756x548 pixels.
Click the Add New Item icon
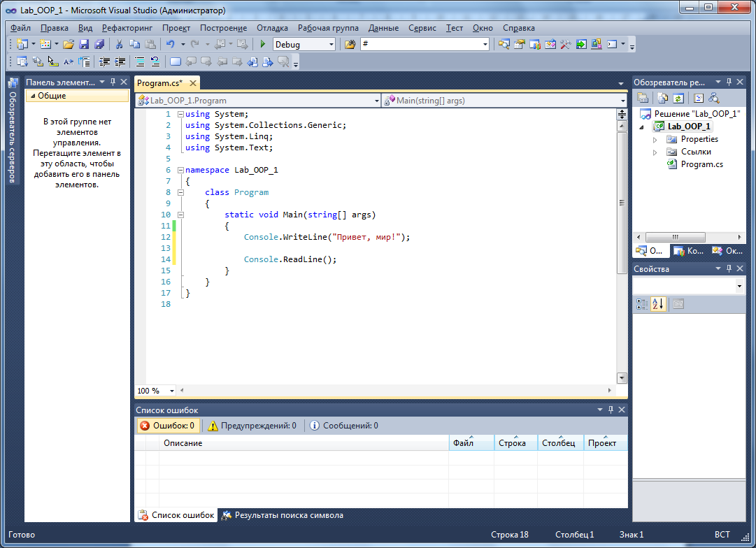[45, 44]
